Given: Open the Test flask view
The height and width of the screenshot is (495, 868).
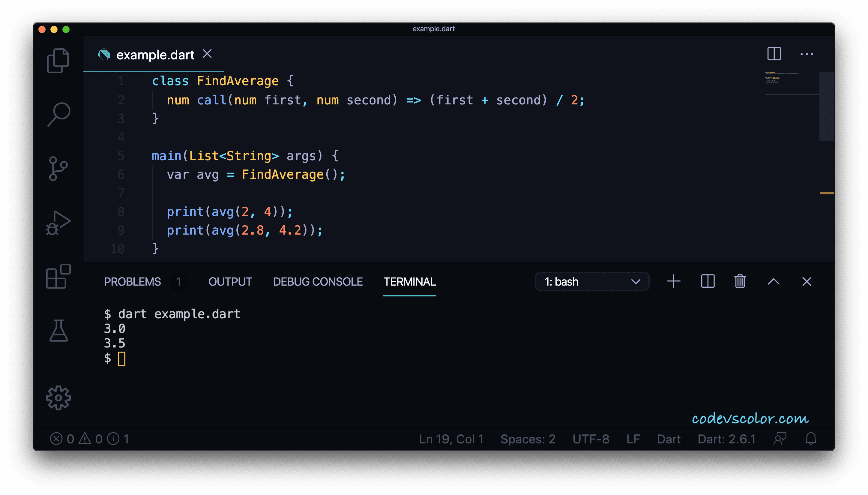Looking at the screenshot, I should click(58, 331).
